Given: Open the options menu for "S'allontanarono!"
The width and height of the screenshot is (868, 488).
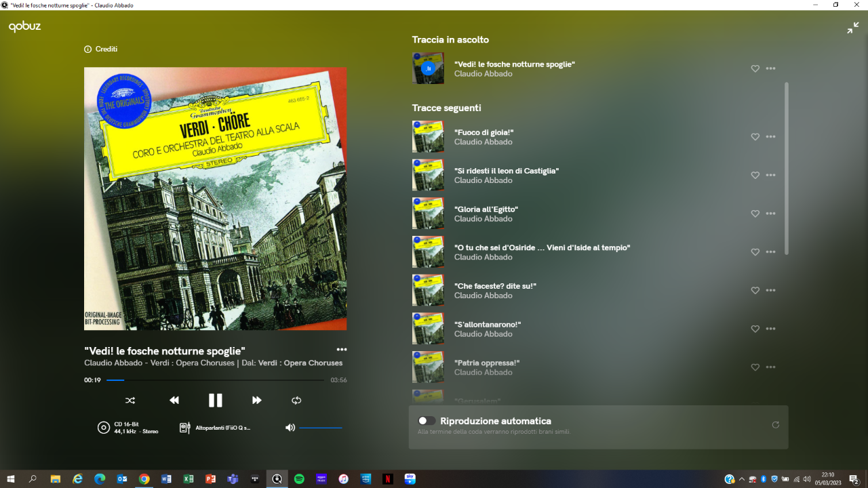Looking at the screenshot, I should click(x=770, y=329).
